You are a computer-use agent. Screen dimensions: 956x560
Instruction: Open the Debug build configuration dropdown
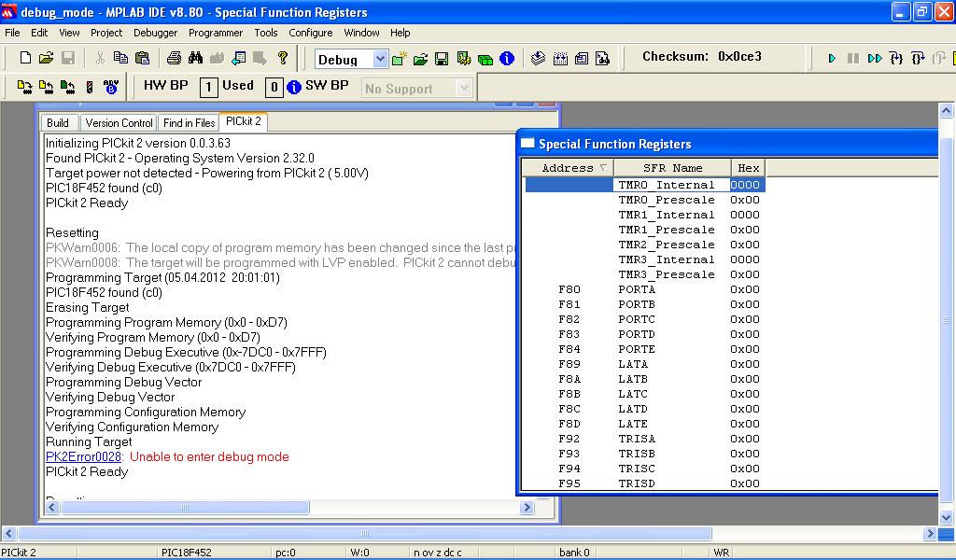click(x=380, y=59)
